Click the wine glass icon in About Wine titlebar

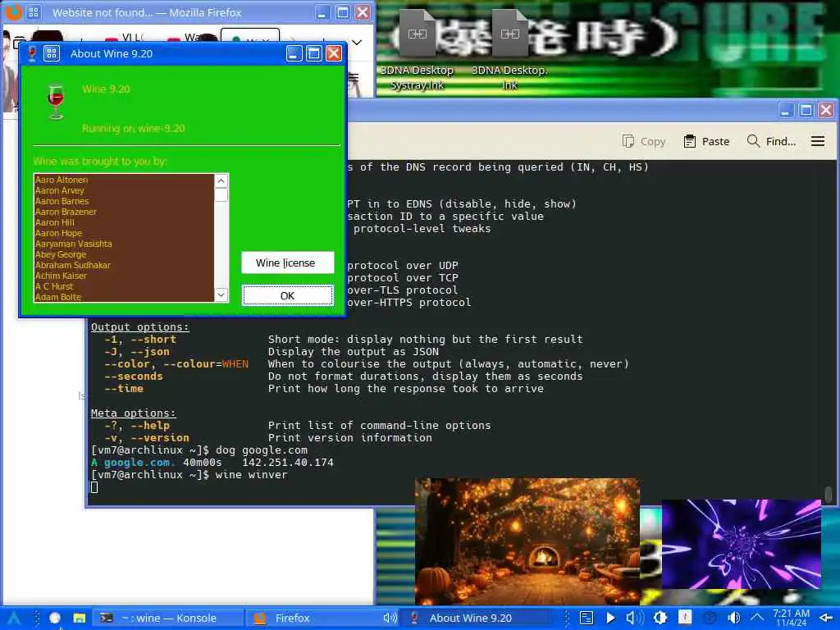point(32,53)
